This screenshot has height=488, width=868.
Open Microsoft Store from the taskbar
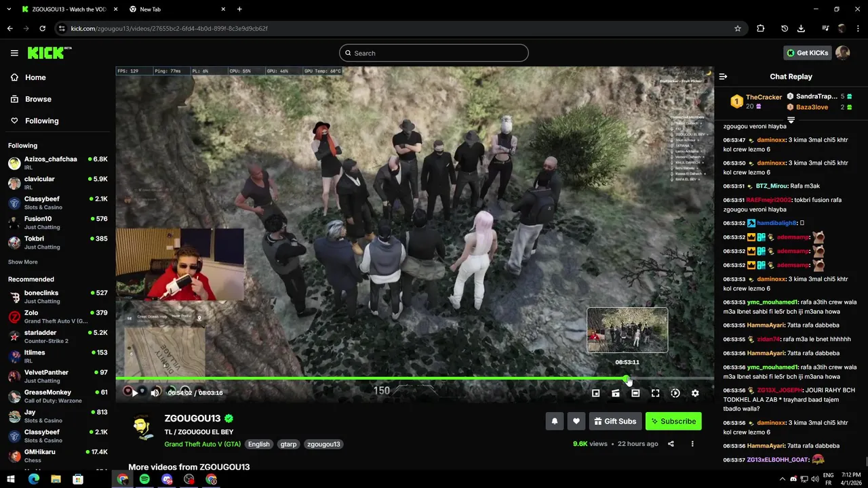[x=78, y=479]
